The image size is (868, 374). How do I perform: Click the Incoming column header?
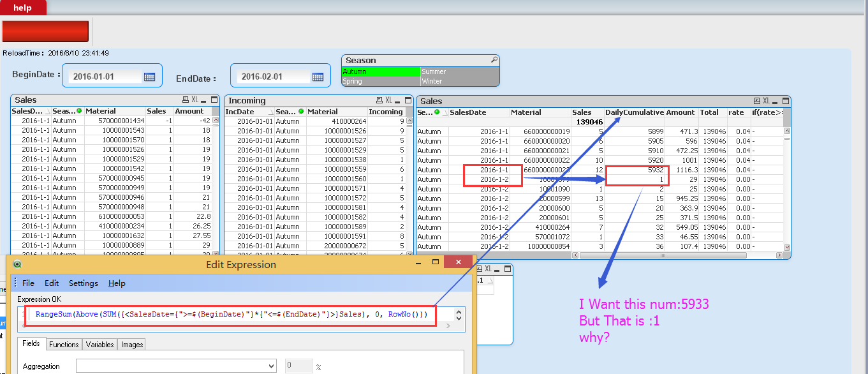(386, 112)
